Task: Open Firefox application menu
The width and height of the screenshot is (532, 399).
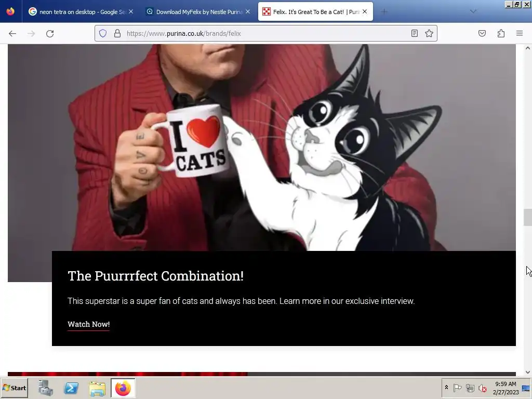Action: 520,33
